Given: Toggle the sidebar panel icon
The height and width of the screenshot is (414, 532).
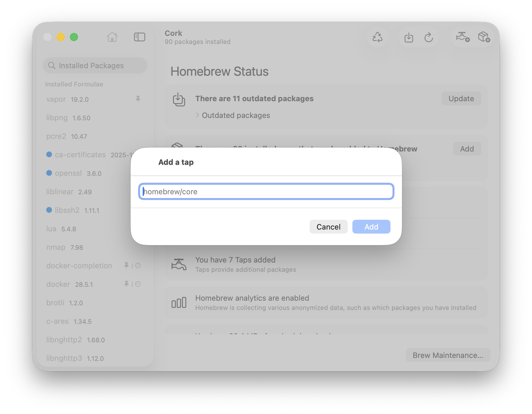Looking at the screenshot, I should 139,37.
